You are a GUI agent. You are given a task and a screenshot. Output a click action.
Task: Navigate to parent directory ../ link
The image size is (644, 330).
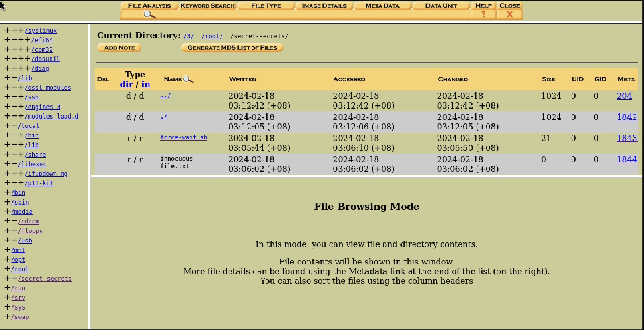[x=165, y=96]
